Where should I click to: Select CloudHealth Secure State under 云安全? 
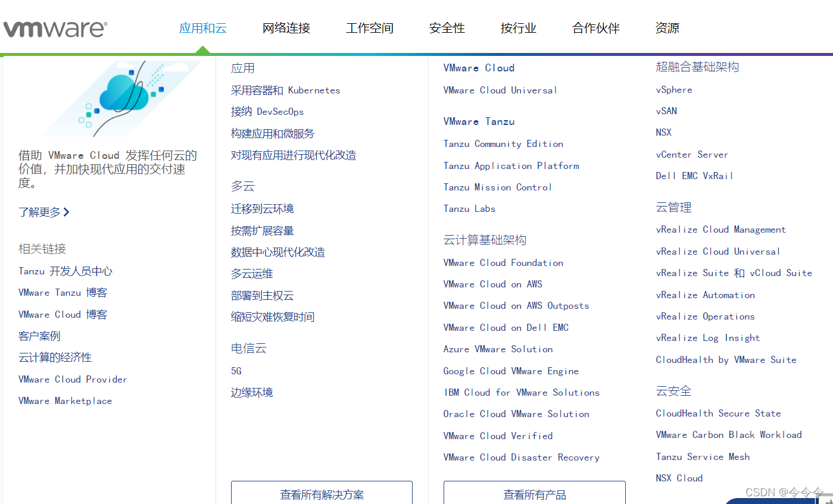tap(718, 413)
